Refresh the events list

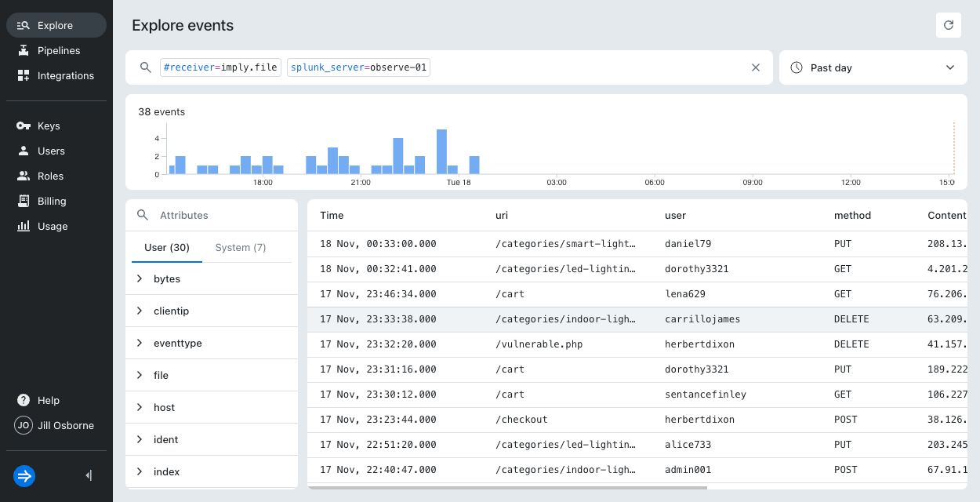[949, 24]
